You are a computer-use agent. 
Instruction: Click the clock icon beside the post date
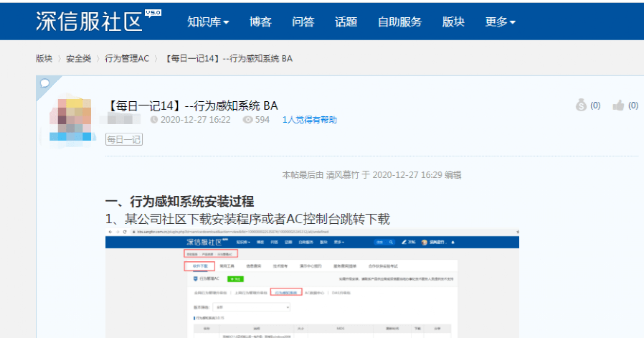click(154, 120)
